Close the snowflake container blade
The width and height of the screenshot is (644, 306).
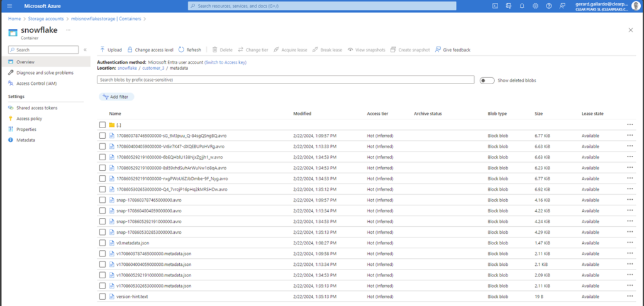tap(631, 30)
